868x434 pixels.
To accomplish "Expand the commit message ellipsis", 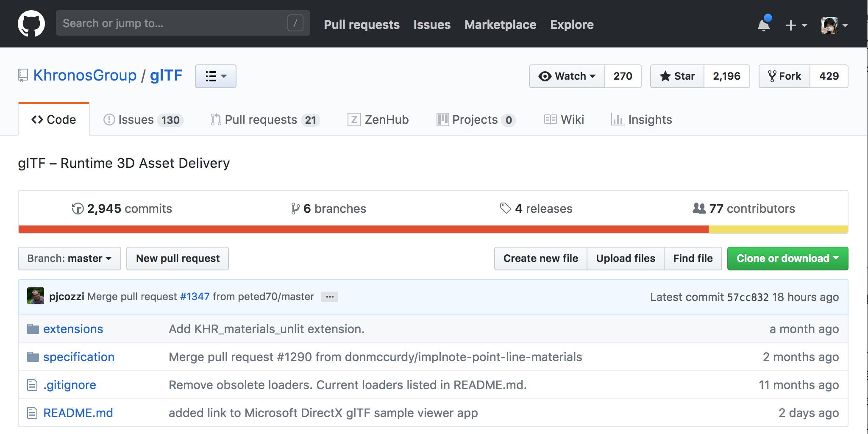I will coord(329,297).
